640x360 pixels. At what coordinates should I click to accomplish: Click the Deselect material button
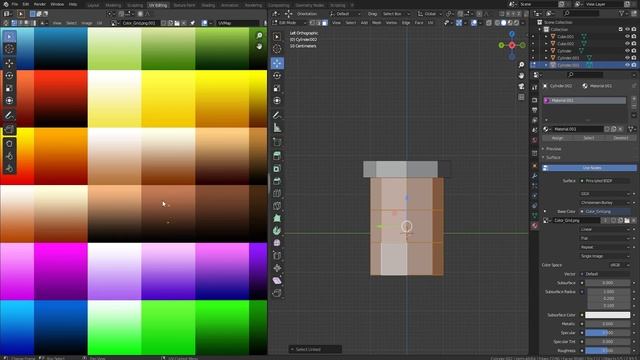click(621, 138)
